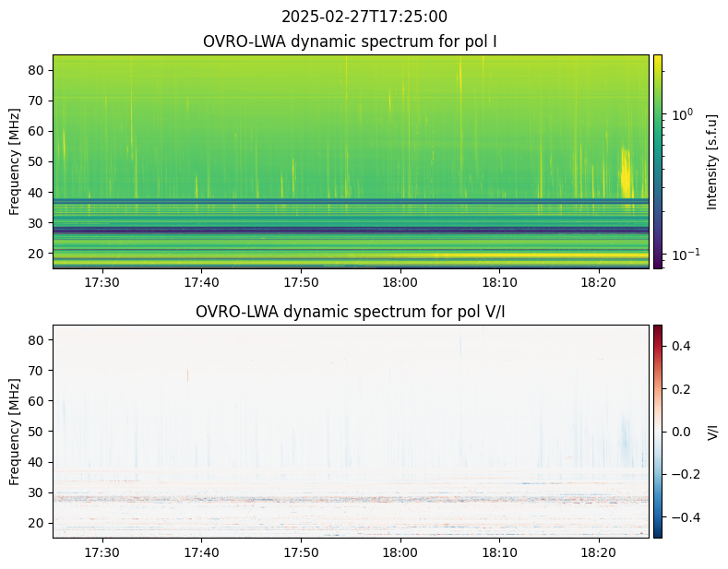Click the 18:00 tick label under the pol I plot
The width and height of the screenshot is (728, 569).
coord(400,282)
